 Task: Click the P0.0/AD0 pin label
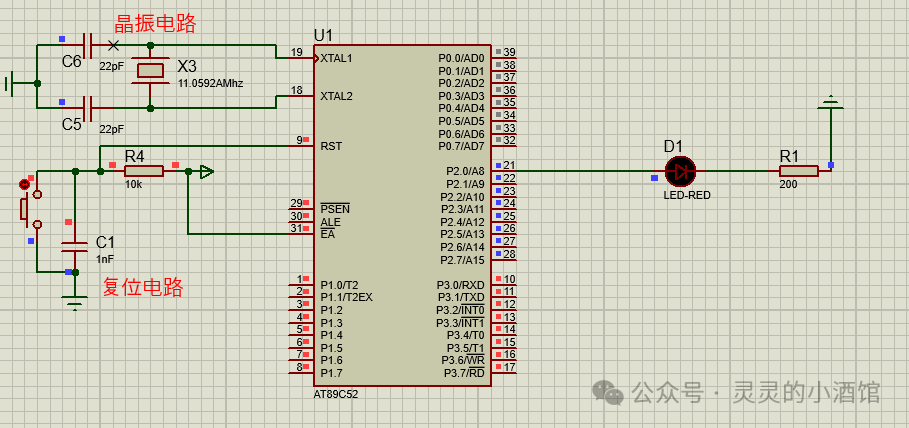(x=461, y=58)
